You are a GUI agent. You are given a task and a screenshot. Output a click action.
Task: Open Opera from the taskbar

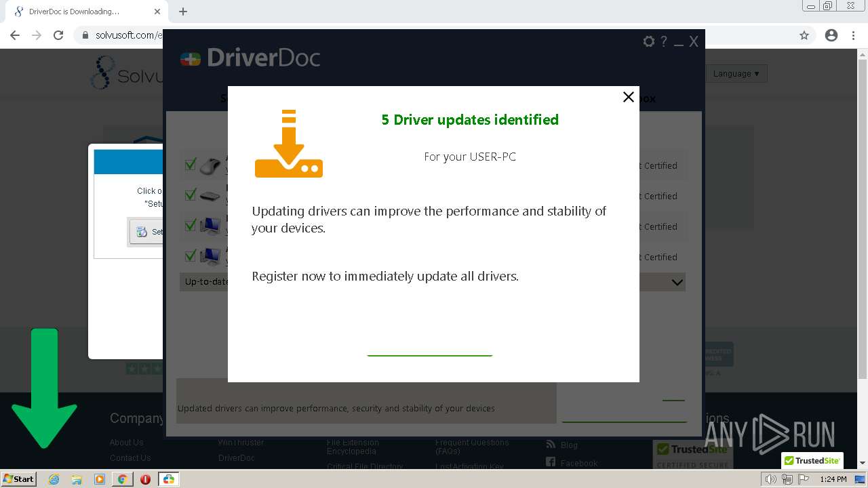click(145, 479)
